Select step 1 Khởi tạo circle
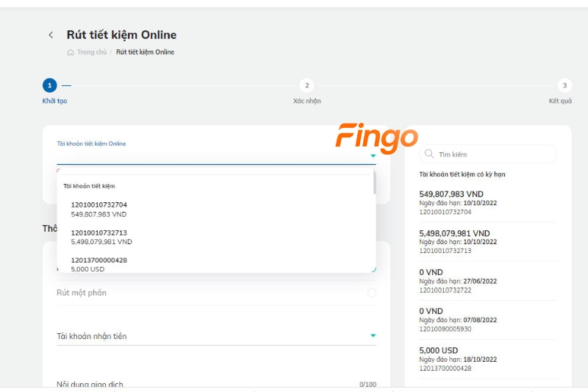The height and width of the screenshot is (392, 588). pyautogui.click(x=49, y=85)
